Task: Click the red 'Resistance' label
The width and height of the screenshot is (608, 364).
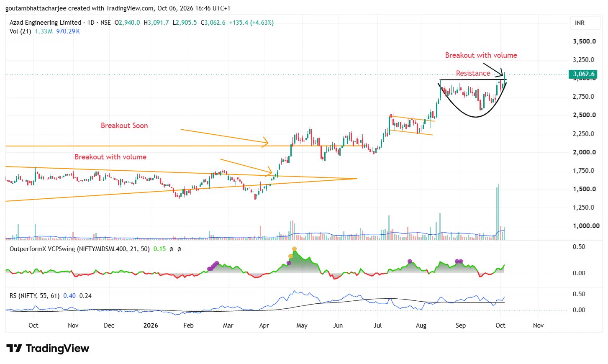Action: 473,73
